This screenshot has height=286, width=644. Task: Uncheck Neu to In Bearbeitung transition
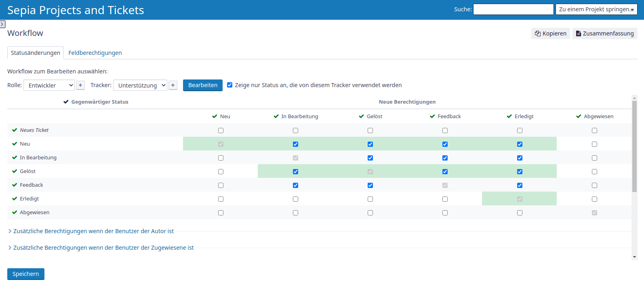(x=295, y=144)
